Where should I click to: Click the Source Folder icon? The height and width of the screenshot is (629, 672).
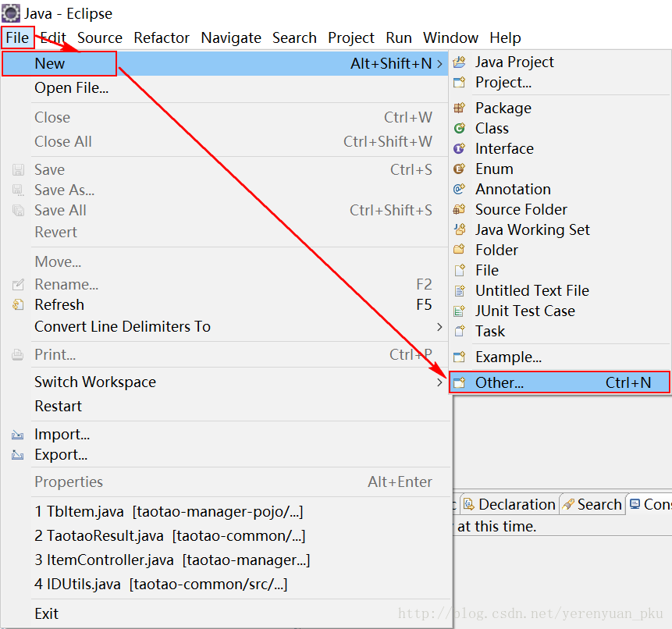tap(460, 209)
